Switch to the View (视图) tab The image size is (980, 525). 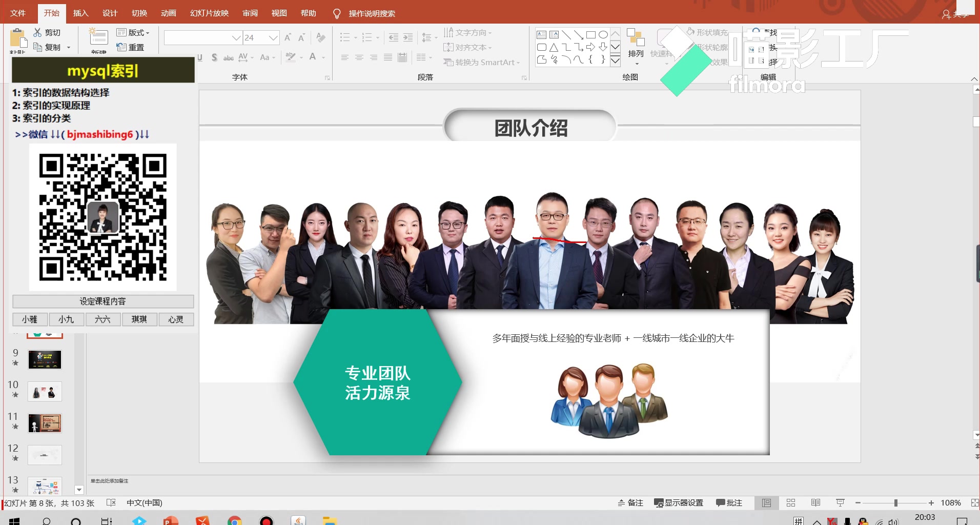pyautogui.click(x=279, y=13)
